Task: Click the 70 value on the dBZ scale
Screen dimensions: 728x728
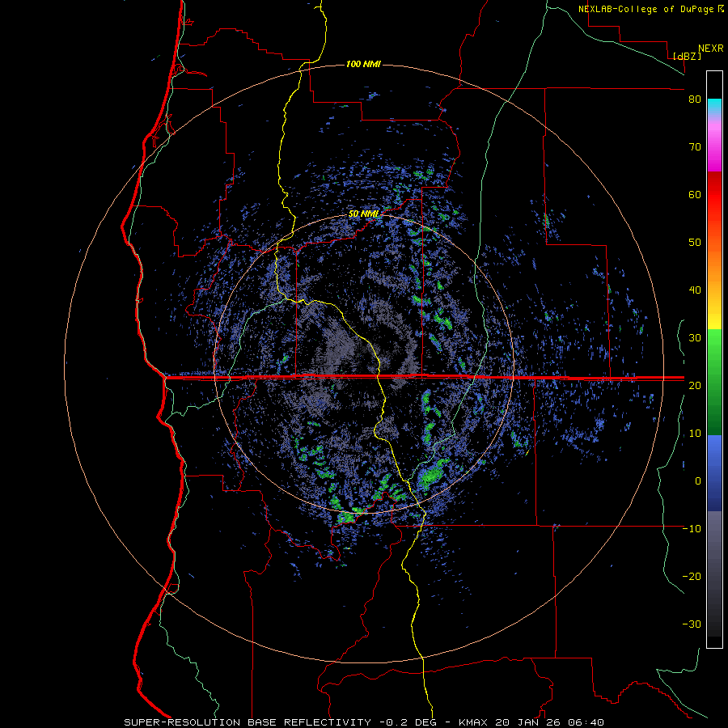Action: coord(695,147)
